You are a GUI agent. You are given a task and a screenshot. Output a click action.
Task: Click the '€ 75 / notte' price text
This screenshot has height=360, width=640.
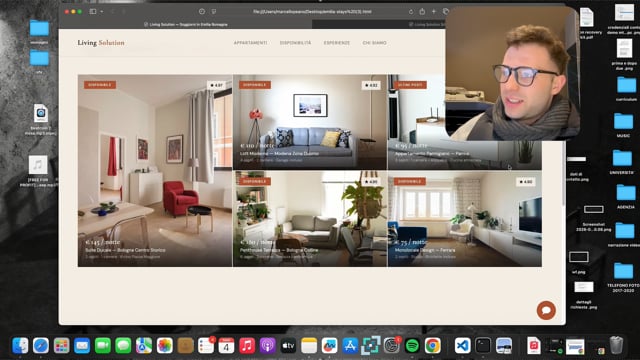coord(411,242)
